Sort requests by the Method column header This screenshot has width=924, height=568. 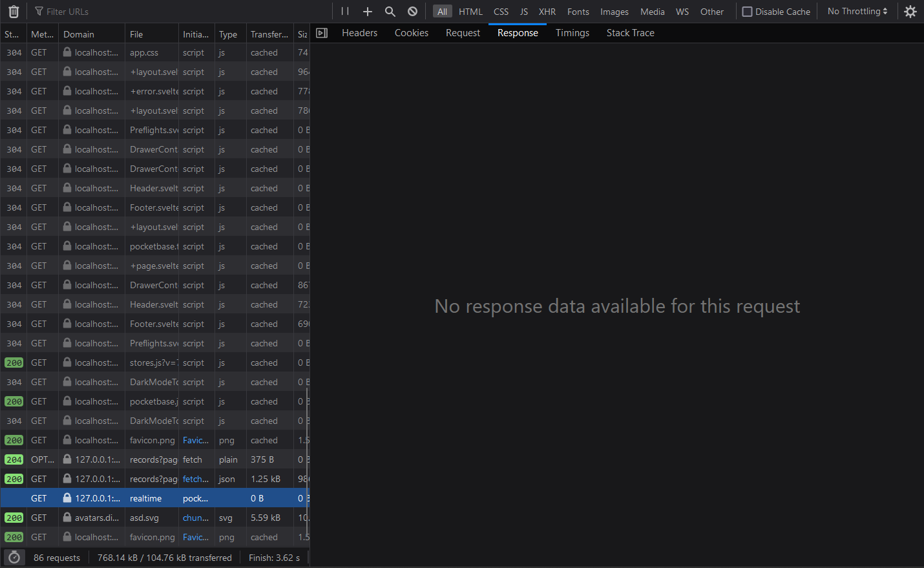tap(42, 34)
